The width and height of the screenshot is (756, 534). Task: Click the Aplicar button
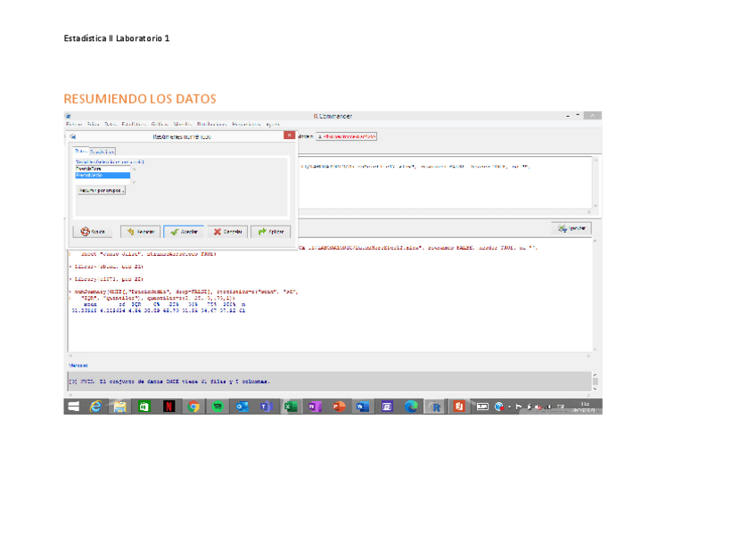click(270, 232)
